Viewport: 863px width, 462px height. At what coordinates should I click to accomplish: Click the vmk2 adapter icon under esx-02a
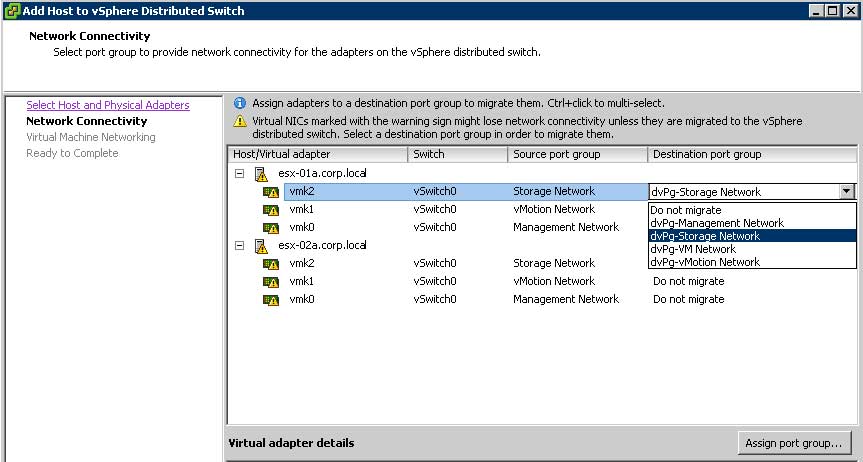(271, 264)
